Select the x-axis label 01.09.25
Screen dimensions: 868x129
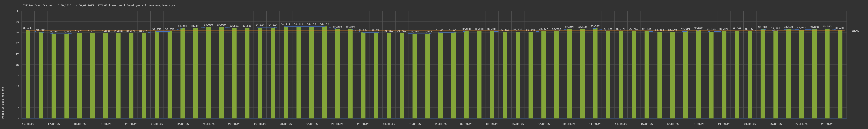[x=440, y=124]
